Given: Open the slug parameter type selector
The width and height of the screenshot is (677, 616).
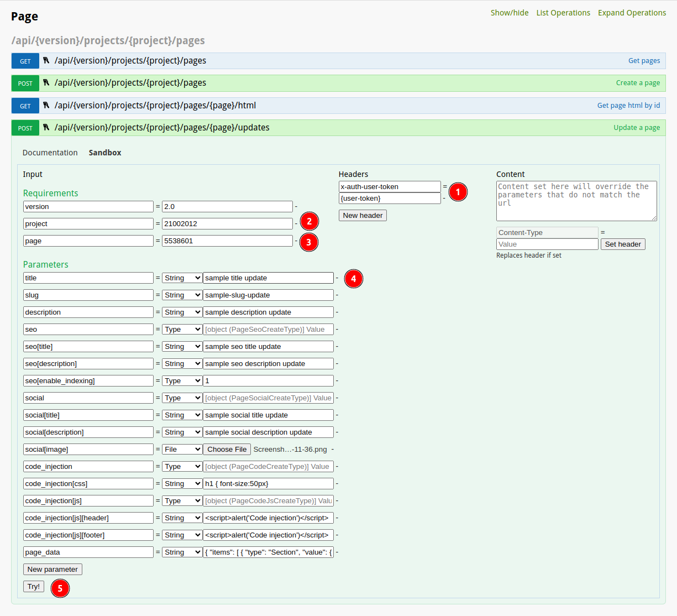Looking at the screenshot, I should coord(182,295).
